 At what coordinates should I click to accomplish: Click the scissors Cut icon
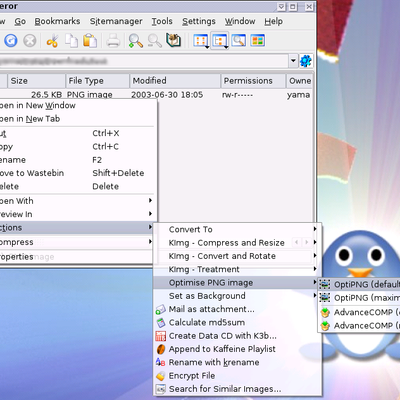click(x=52, y=41)
